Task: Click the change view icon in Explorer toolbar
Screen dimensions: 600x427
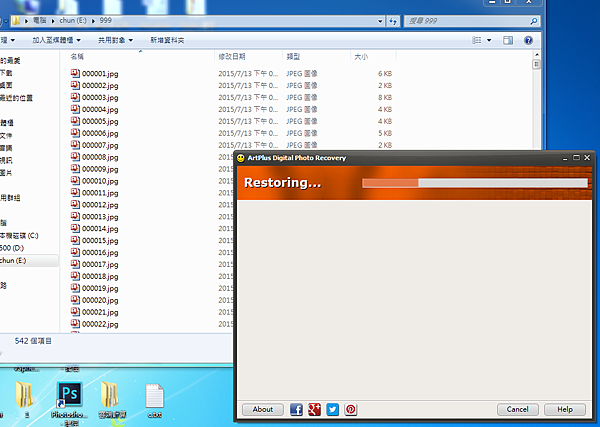Action: pos(476,40)
